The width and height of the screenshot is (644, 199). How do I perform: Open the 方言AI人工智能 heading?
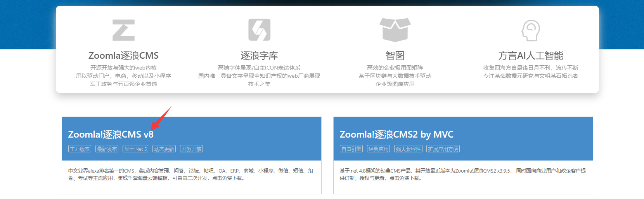[x=531, y=56]
